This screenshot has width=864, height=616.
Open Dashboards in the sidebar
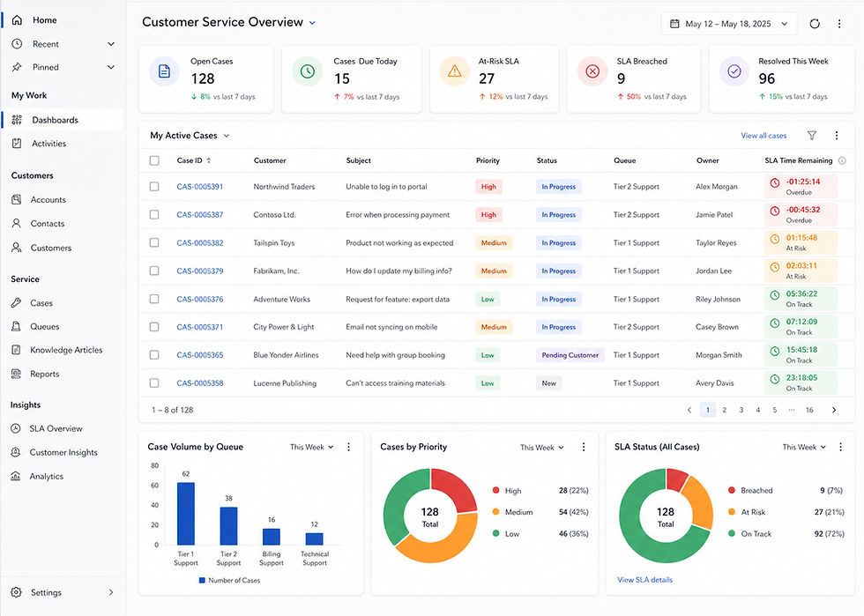click(63, 120)
